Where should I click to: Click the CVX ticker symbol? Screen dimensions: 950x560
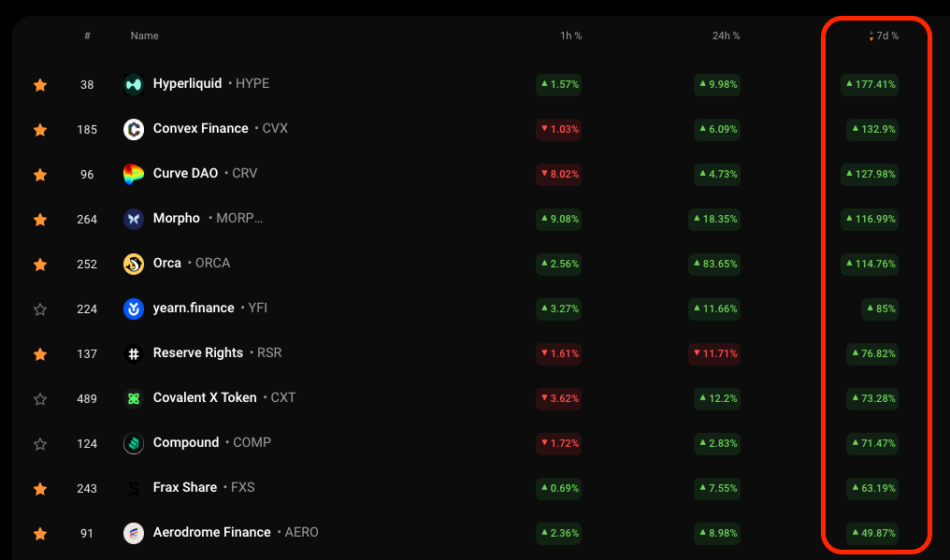[275, 128]
